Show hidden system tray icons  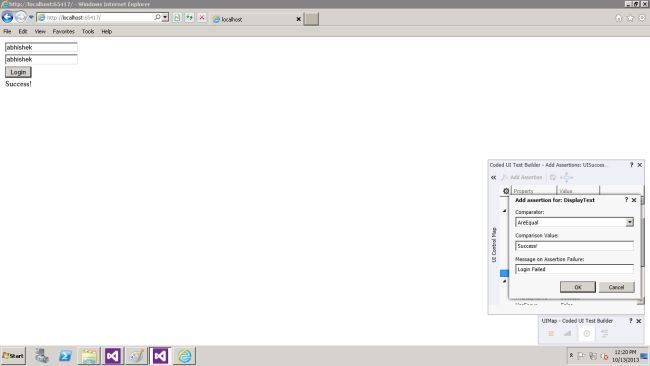tap(571, 356)
